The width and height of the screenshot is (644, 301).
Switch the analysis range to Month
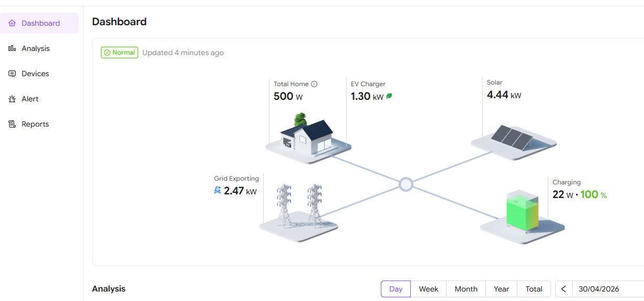[x=466, y=289]
